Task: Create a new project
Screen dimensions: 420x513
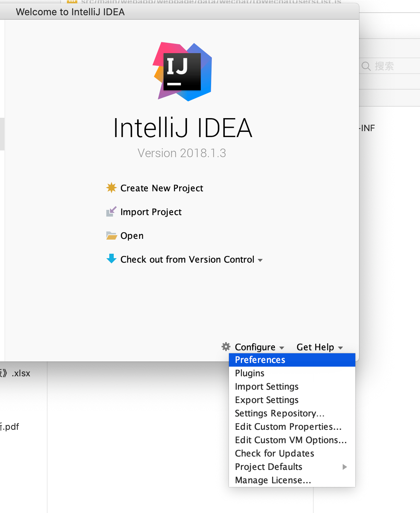Action: (x=162, y=188)
